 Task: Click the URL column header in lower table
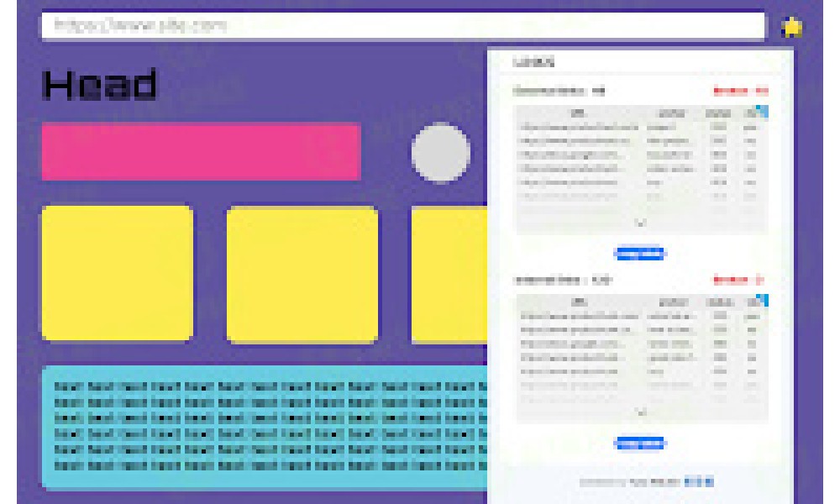(579, 302)
